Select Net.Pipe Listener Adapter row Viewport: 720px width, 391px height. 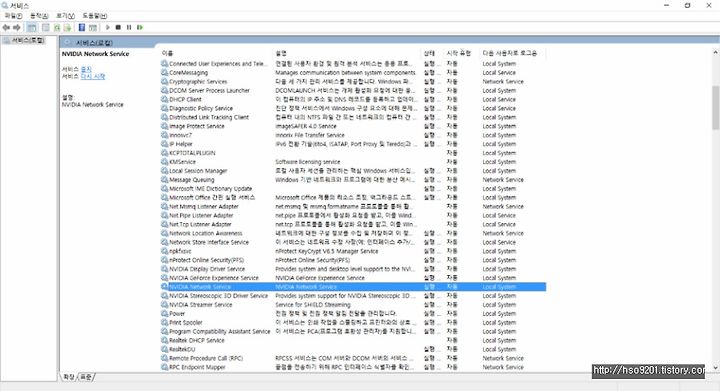(353, 215)
